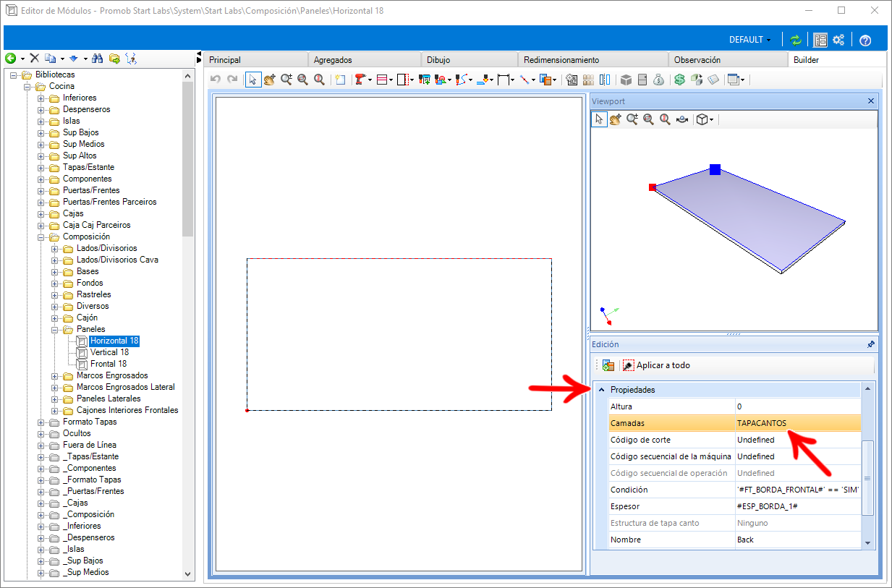Click the blue columns icon in Builder toolbar
Screen dimensions: 892x588
point(605,80)
